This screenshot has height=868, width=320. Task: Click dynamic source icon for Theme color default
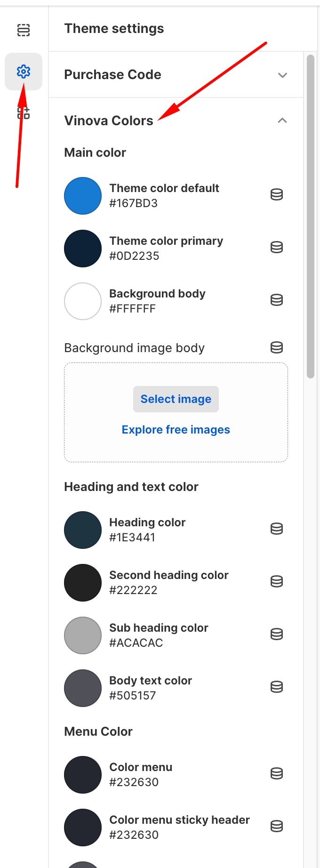pyautogui.click(x=277, y=194)
